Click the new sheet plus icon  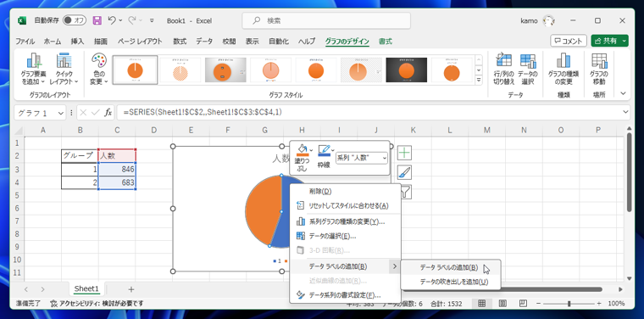(131, 289)
